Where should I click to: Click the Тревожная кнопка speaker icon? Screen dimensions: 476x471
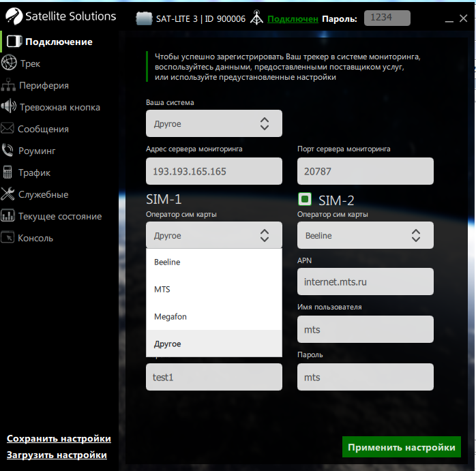click(8, 107)
